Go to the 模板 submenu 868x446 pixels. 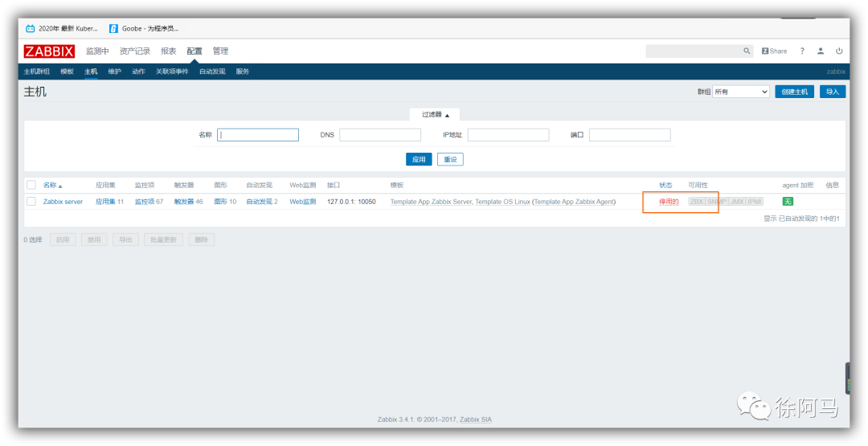point(67,72)
